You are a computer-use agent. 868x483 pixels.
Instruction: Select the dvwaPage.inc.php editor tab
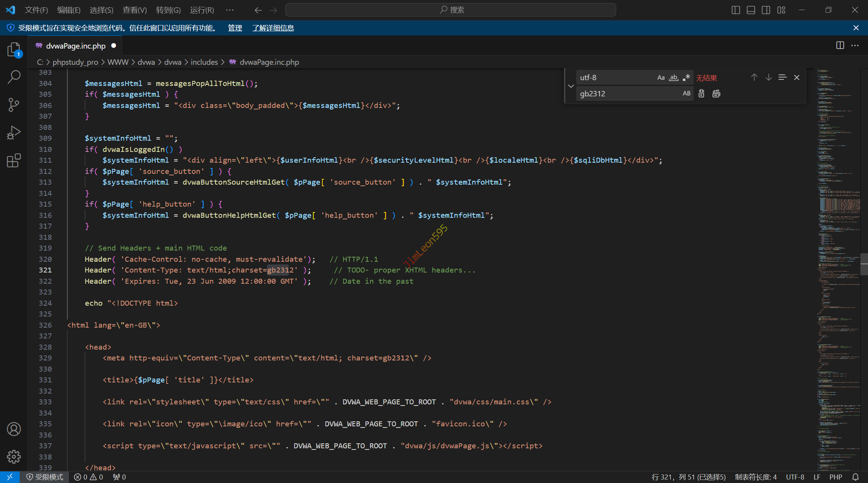(75, 46)
